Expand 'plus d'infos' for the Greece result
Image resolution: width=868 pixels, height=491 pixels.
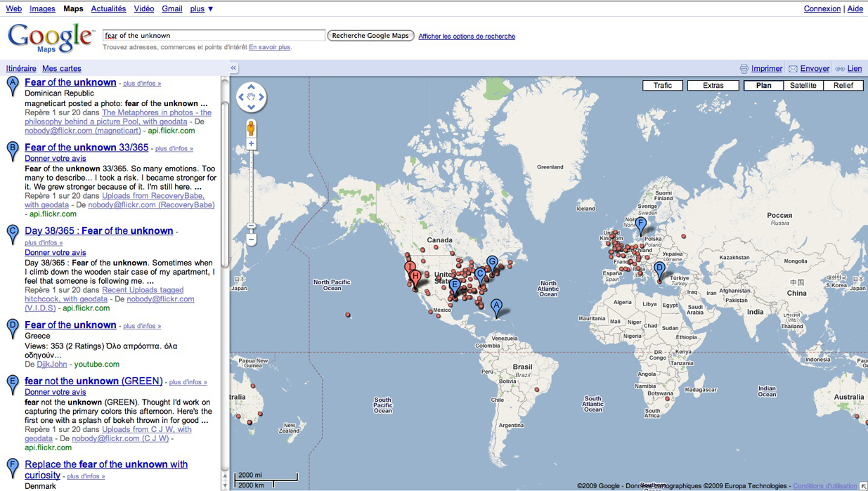142,327
